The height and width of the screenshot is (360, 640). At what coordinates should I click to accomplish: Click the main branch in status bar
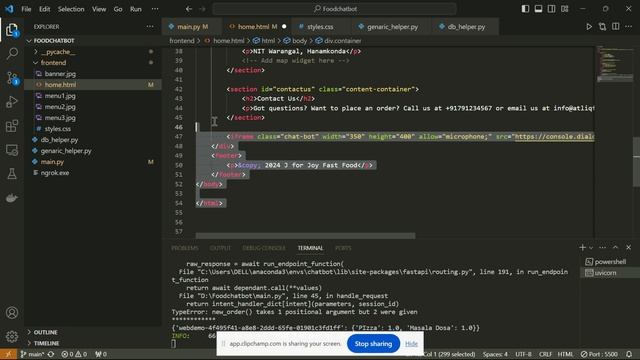(32, 354)
